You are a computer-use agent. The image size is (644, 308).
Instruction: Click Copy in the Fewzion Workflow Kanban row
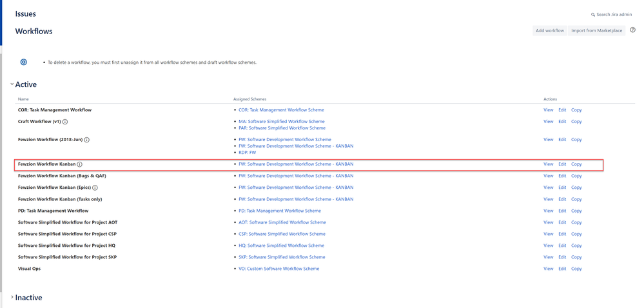point(577,164)
